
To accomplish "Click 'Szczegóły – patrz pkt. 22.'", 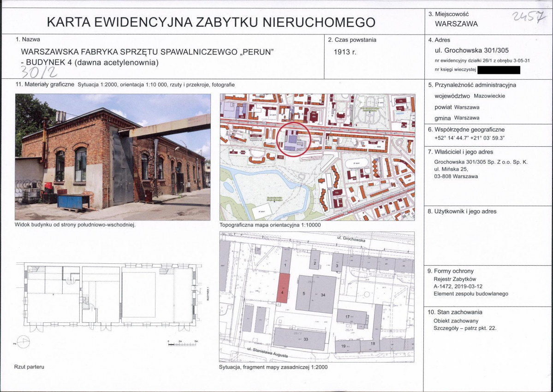I will [x=465, y=328].
